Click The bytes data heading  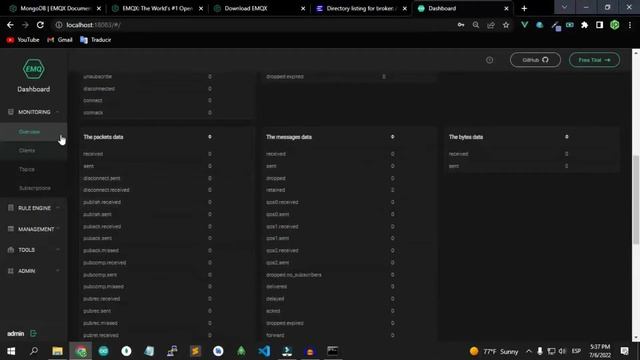click(466, 137)
